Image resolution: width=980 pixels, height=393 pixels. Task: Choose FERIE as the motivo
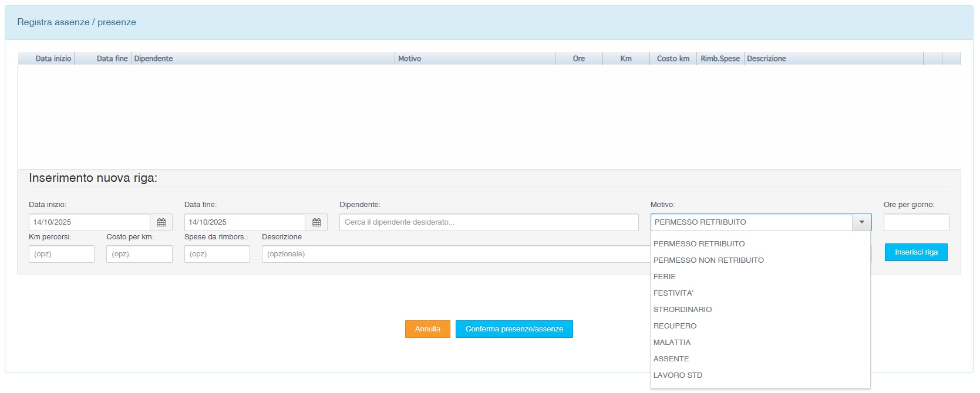coord(665,277)
